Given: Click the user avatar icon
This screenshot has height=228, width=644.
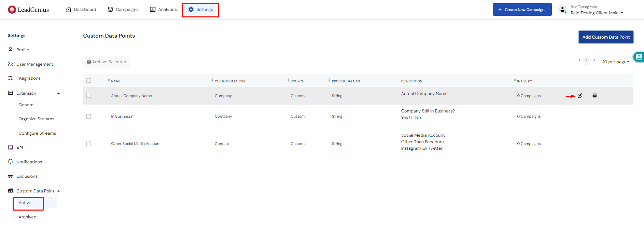Looking at the screenshot, I should tap(562, 10).
